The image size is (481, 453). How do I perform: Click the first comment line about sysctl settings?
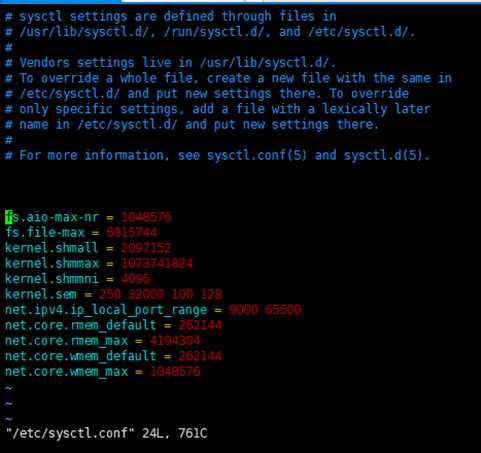(x=170, y=16)
